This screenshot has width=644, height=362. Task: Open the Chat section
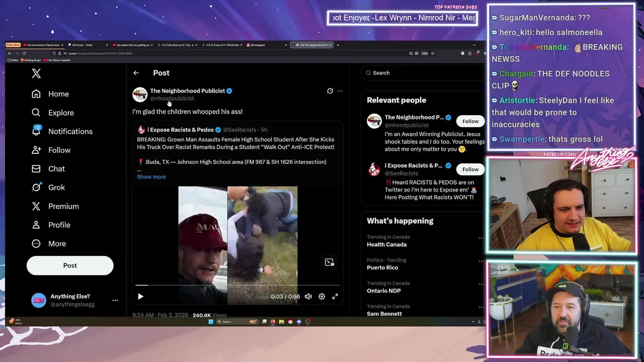tap(48, 168)
